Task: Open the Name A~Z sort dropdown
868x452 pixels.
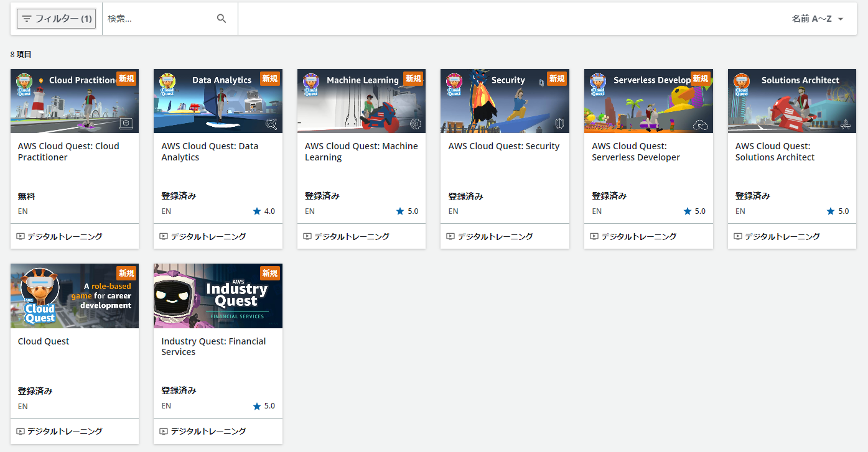Action: [x=818, y=19]
